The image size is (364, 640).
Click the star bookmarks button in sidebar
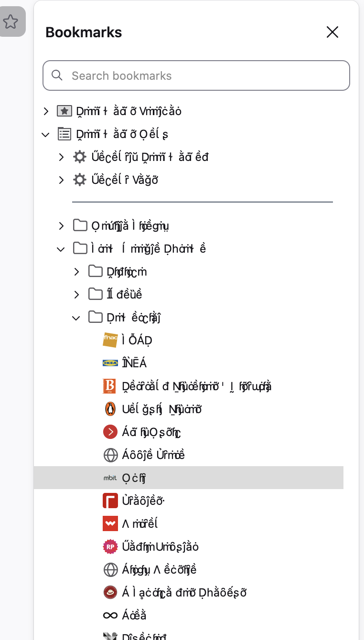(x=11, y=21)
